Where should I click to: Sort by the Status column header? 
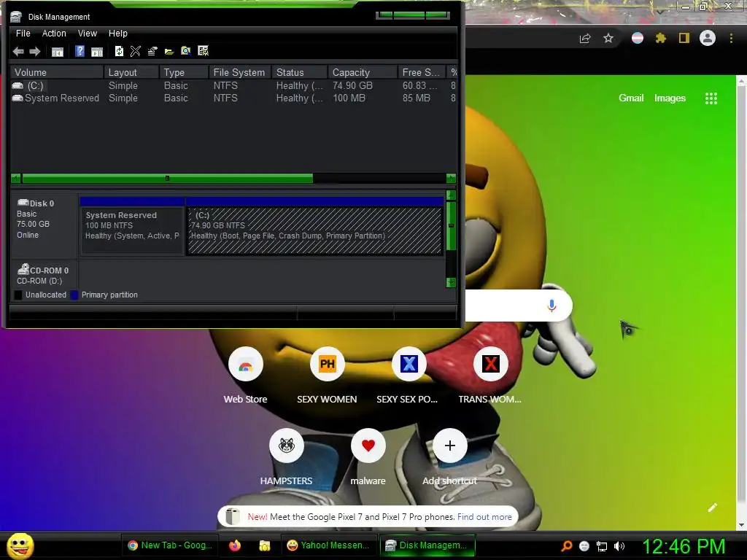tap(299, 72)
